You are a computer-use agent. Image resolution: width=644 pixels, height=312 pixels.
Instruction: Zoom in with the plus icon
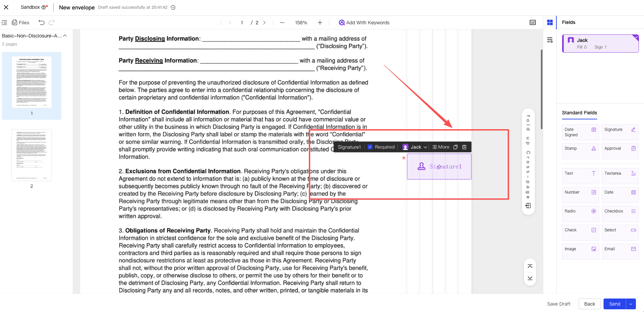320,23
